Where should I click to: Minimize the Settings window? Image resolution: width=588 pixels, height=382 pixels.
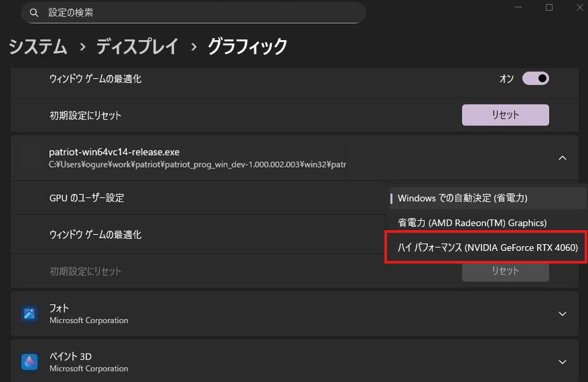click(x=518, y=7)
